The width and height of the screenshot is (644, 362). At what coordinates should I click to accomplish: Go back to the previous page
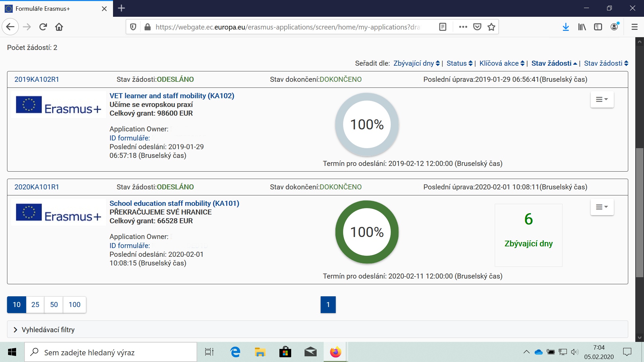point(10,27)
